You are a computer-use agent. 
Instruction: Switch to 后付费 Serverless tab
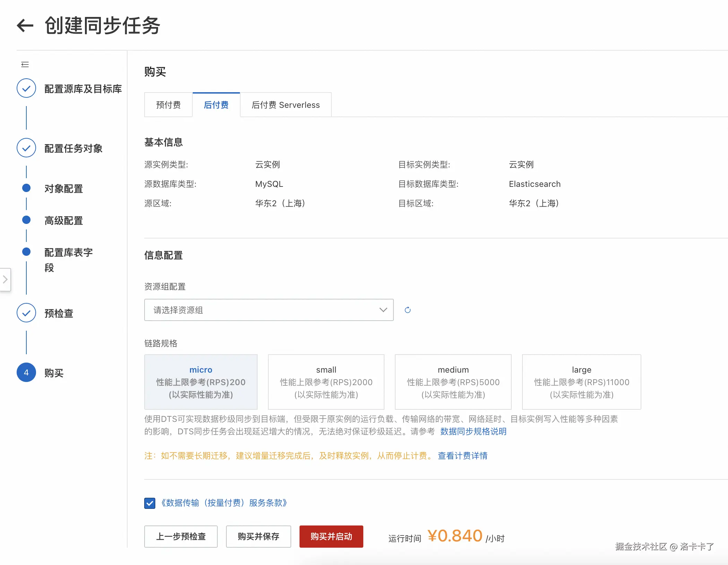(286, 105)
